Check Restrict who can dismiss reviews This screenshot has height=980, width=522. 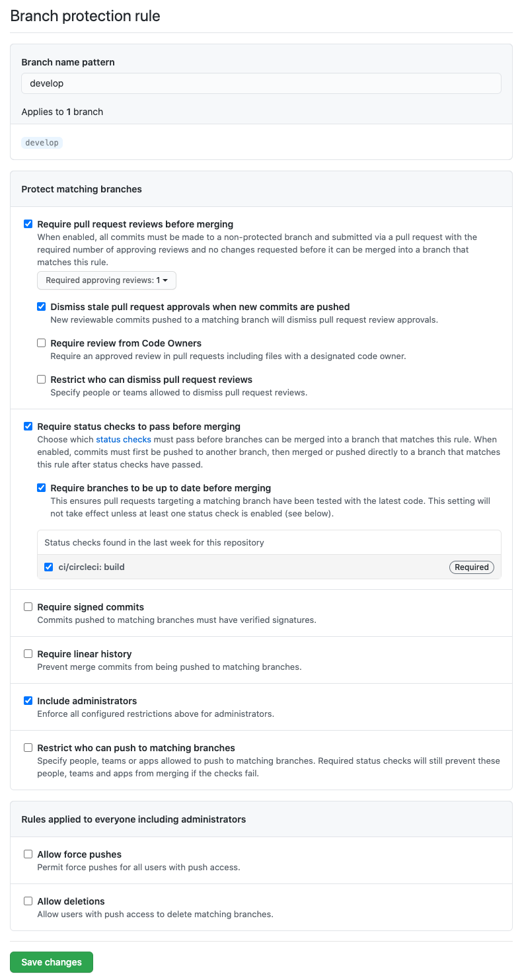(x=41, y=380)
